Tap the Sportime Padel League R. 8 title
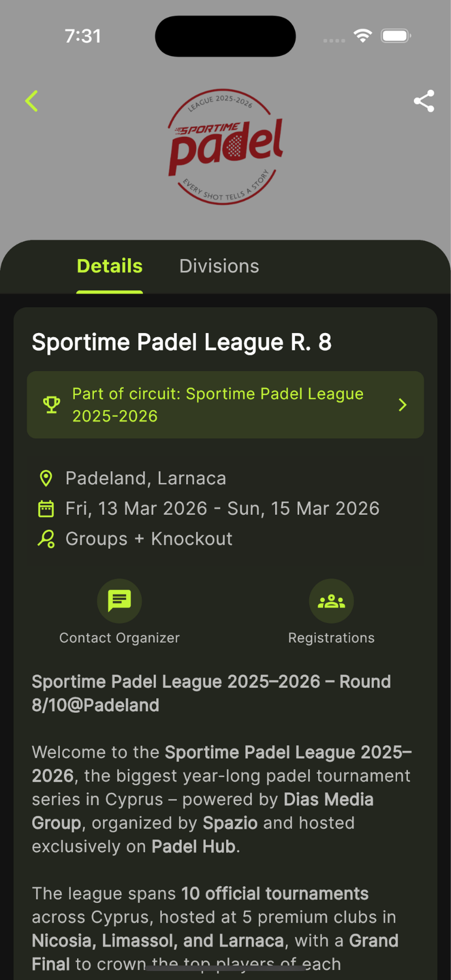The image size is (451, 980). coord(181,342)
